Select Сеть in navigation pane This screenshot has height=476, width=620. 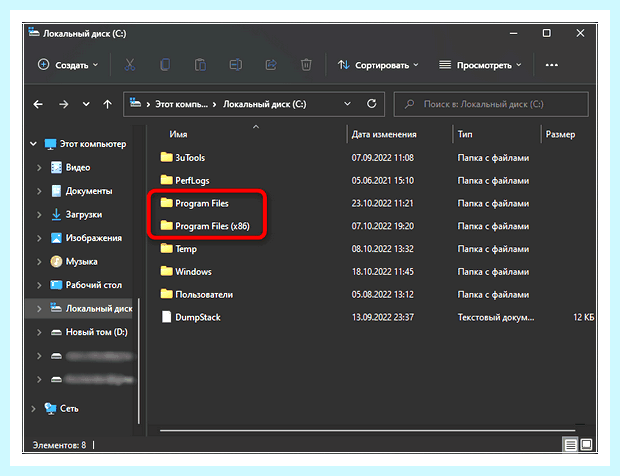click(69, 408)
